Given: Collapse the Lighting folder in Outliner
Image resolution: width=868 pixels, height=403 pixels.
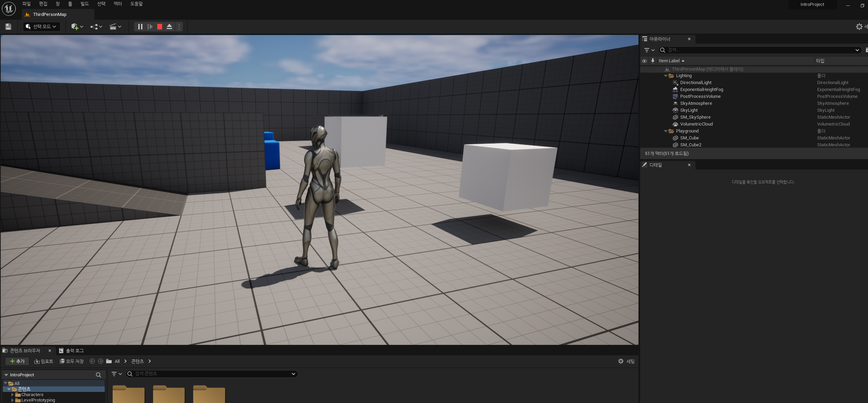Looking at the screenshot, I should click(666, 76).
